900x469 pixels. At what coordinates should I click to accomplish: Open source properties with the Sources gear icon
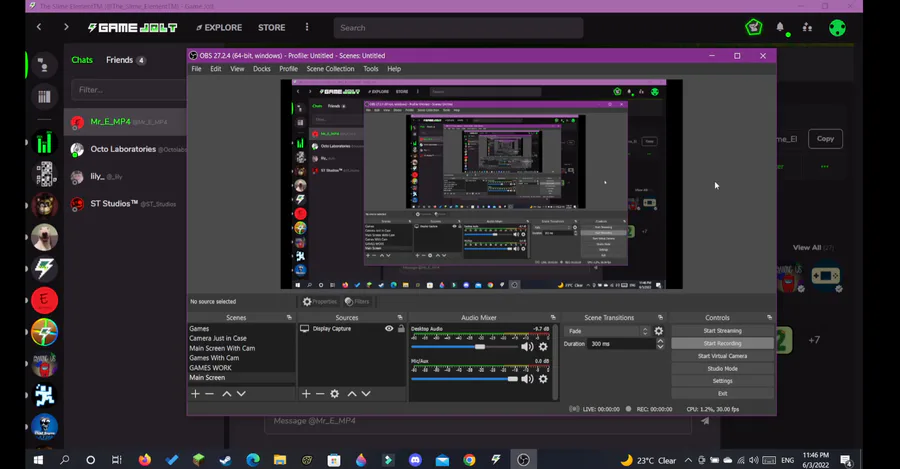(x=335, y=394)
